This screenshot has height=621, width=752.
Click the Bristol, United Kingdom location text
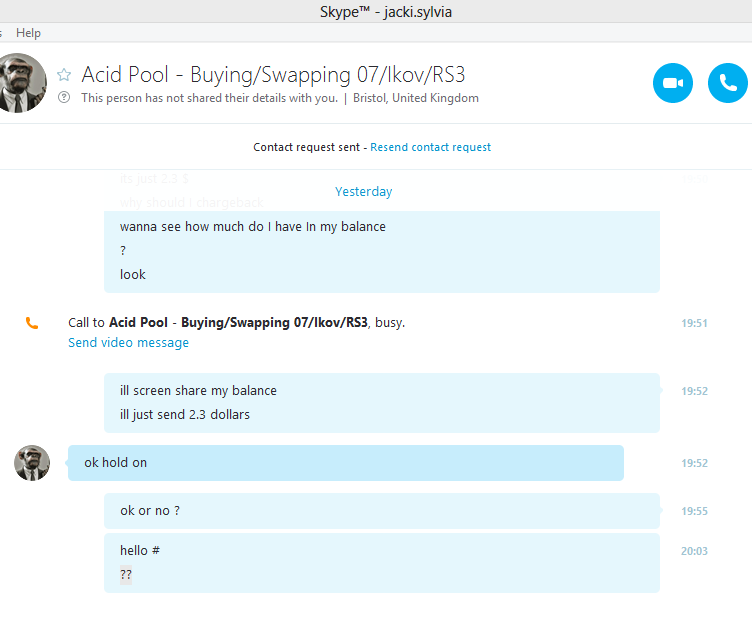415,98
